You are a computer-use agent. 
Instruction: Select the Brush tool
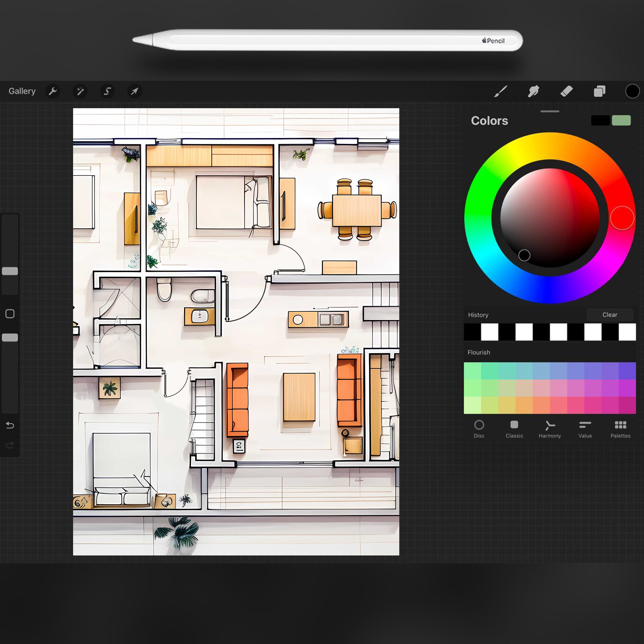point(501,91)
